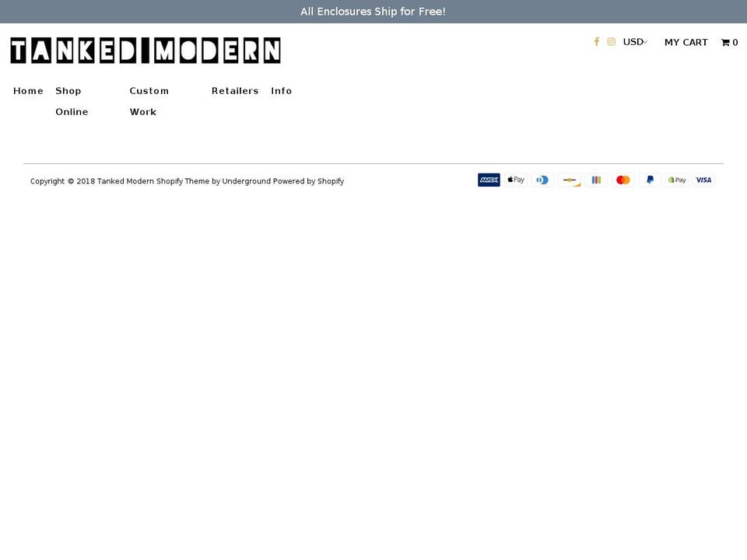The image size is (747, 560).
Task: Open the MY CART link
Action: [686, 42]
